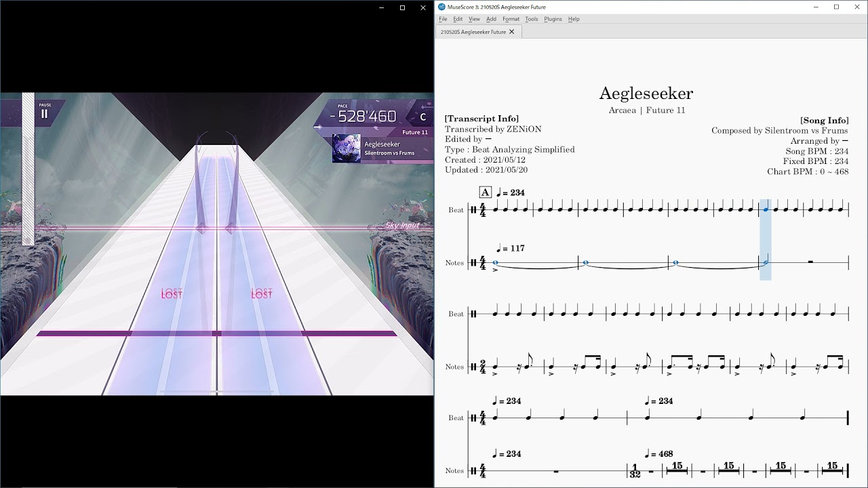Open the File menu in MuseScore
868x488 pixels.
click(x=443, y=19)
